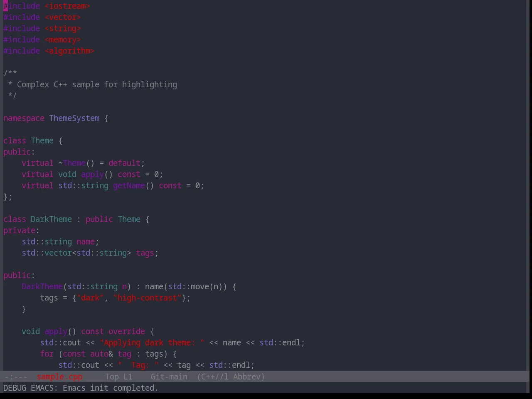The height and width of the screenshot is (399, 532).
Task: Click the '~Theme' destructor name
Action: pos(72,163)
